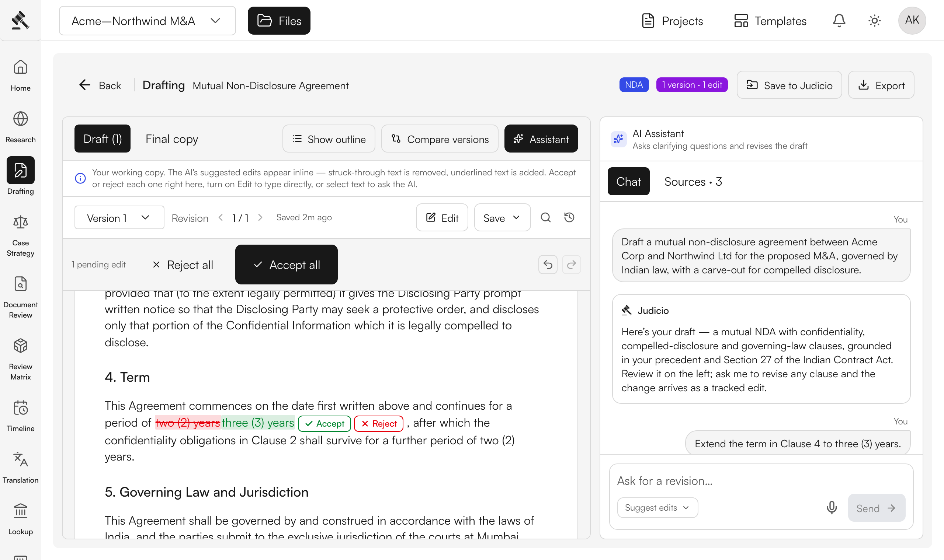Accept the three (3) years edit
Viewport: 944px width, 560px height.
324,423
